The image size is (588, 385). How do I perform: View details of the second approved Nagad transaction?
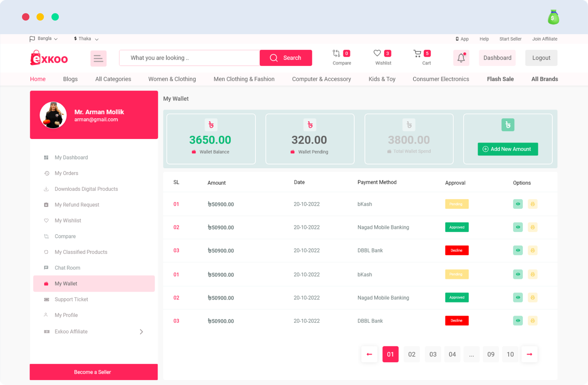pyautogui.click(x=518, y=297)
